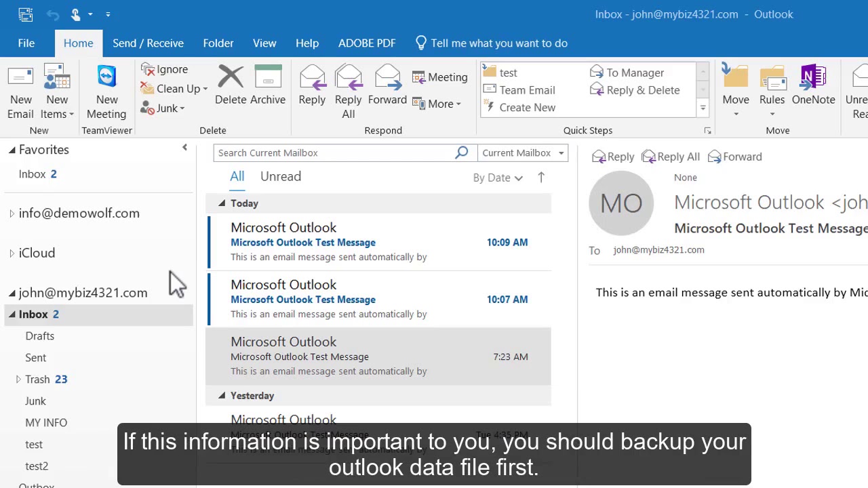The width and height of the screenshot is (868, 488).
Task: Collapse the Favorites section
Action: click(12, 150)
